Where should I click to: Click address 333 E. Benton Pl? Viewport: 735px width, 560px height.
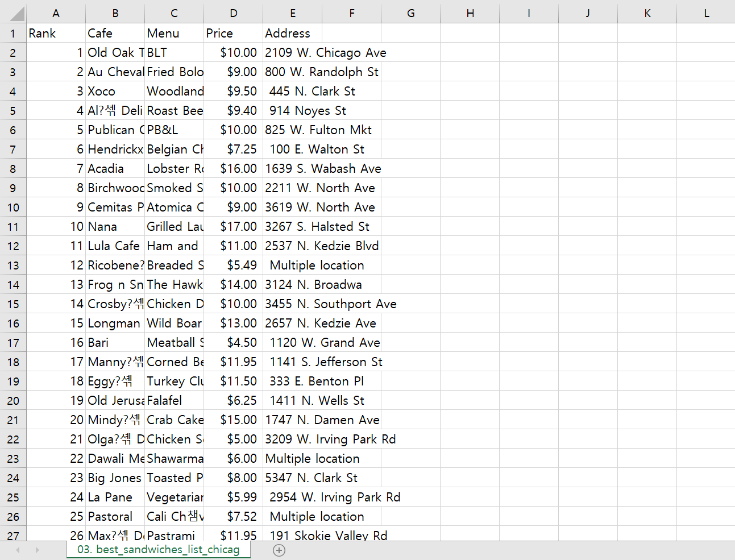click(x=317, y=381)
